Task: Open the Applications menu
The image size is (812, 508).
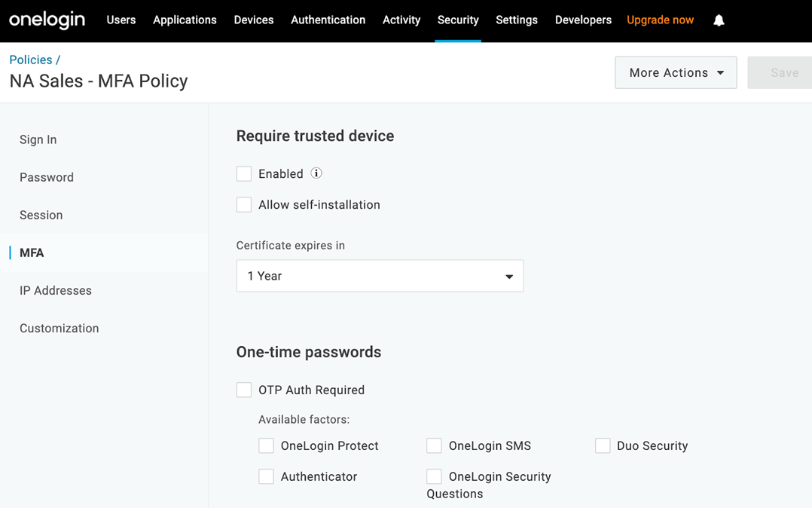Action: pyautogui.click(x=185, y=20)
